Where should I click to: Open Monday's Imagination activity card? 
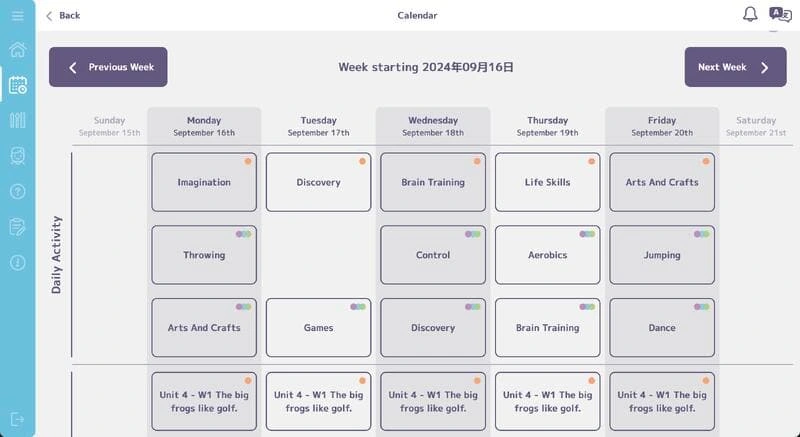click(x=204, y=182)
